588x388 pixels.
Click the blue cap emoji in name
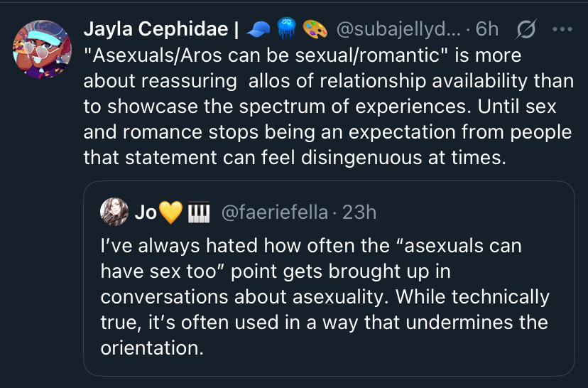point(257,30)
